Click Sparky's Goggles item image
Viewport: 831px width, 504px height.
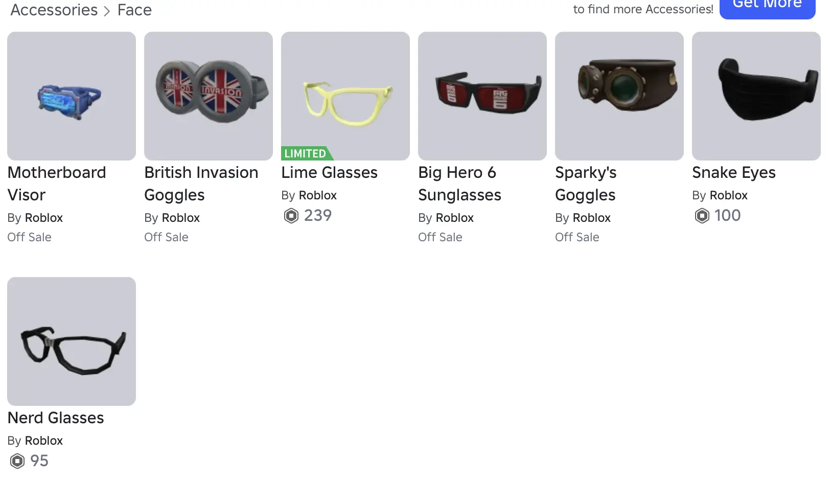619,96
